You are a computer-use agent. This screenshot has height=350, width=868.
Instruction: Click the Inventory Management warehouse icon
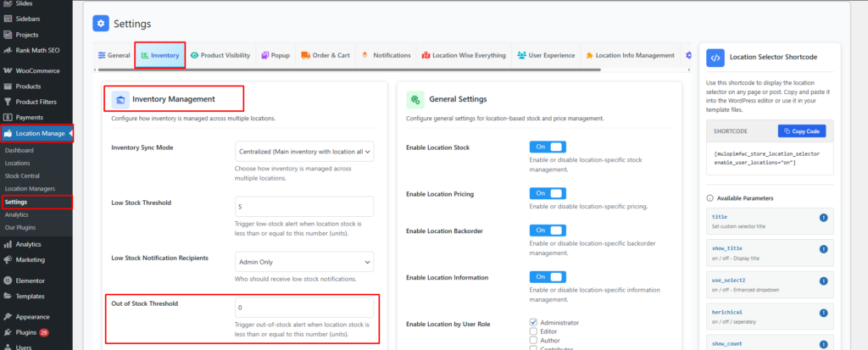(x=120, y=99)
